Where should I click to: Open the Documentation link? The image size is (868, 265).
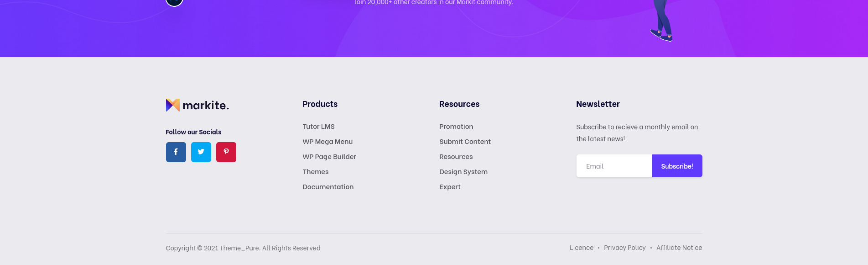(327, 187)
